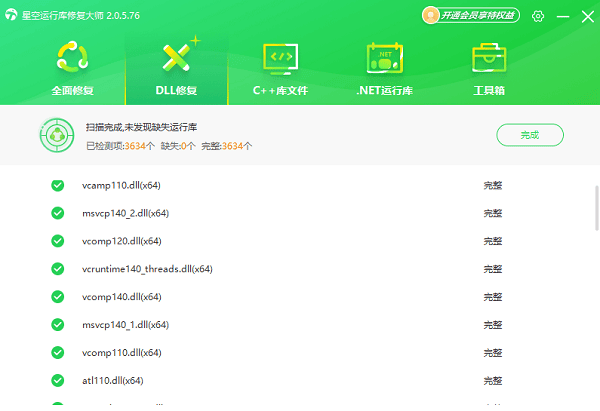Switch to the DLL修复 tab label

click(176, 91)
